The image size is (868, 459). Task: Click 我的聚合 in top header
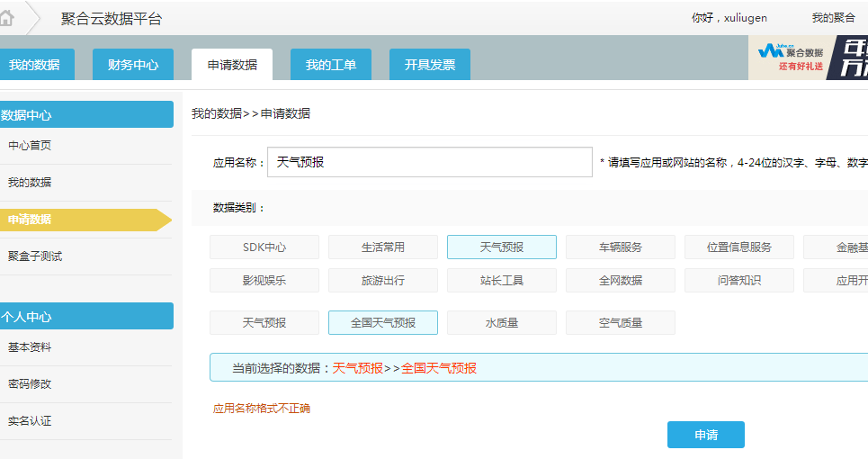833,18
